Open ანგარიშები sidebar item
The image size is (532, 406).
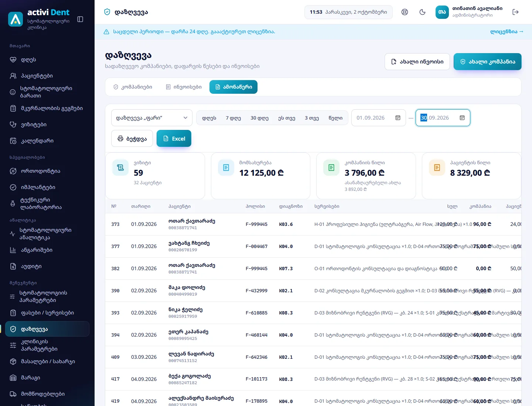coord(47,250)
